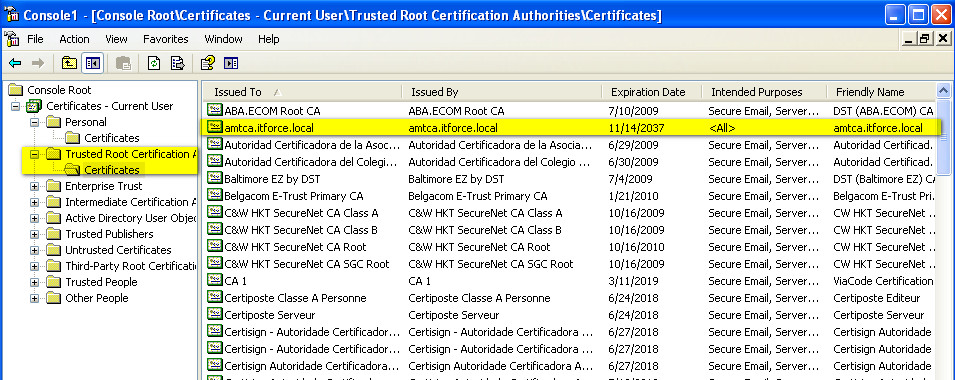This screenshot has width=955, height=380.
Task: Collapse the Personal folder node
Action: 34,122
